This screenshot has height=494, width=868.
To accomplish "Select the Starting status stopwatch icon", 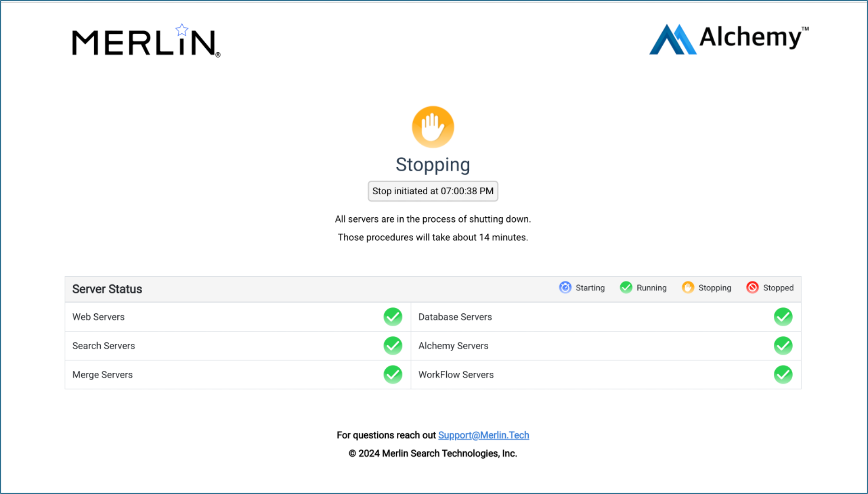I will coord(565,288).
